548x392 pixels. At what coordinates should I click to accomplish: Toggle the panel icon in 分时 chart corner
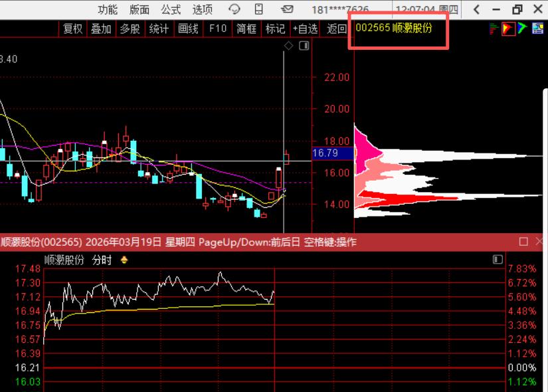(x=498, y=260)
